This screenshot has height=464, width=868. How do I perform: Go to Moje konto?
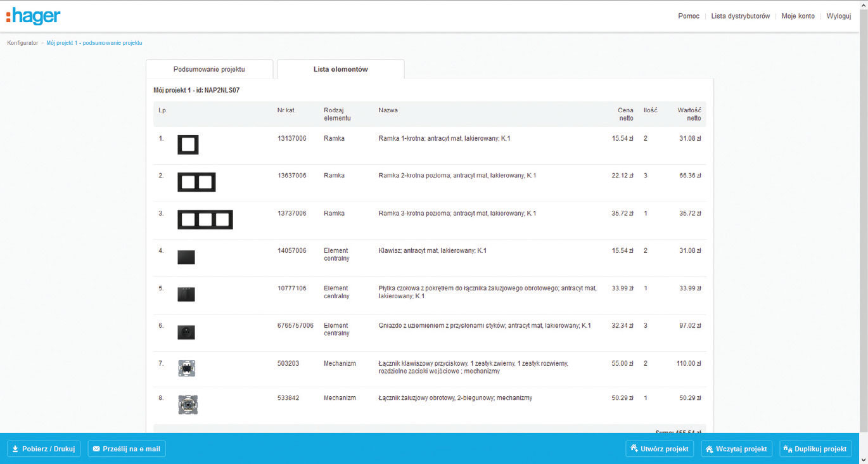(798, 16)
